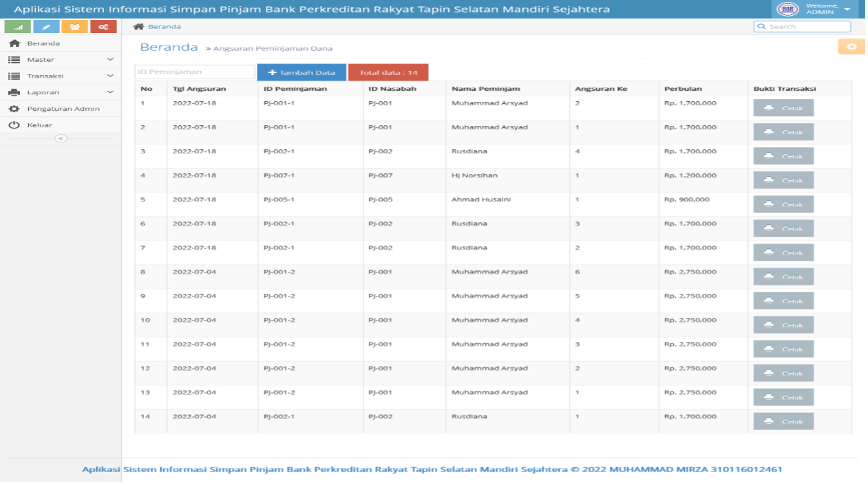Click the Laporan printer icon in sidebar
Screen dimensions: 868x485
point(14,92)
